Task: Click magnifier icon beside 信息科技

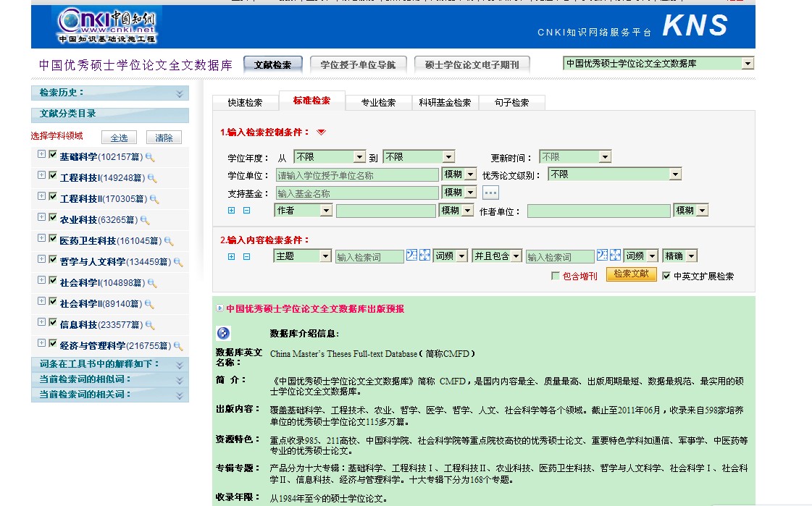Action: pyautogui.click(x=150, y=325)
